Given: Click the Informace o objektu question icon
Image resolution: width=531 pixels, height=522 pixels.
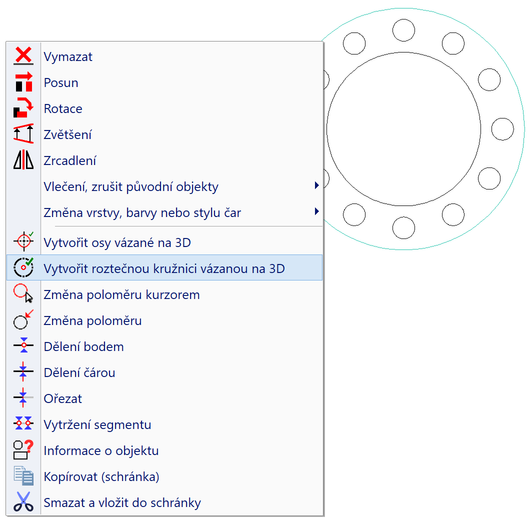Looking at the screenshot, I should coord(23,450).
